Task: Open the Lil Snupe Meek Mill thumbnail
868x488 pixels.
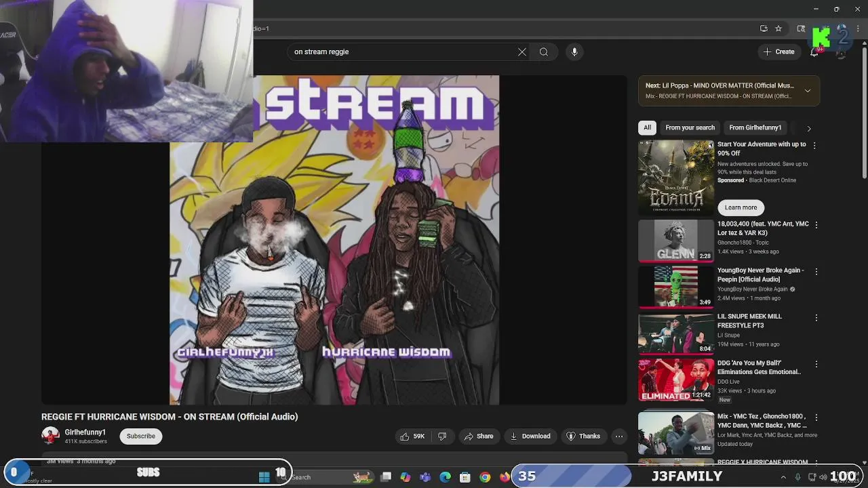Action: tap(676, 333)
